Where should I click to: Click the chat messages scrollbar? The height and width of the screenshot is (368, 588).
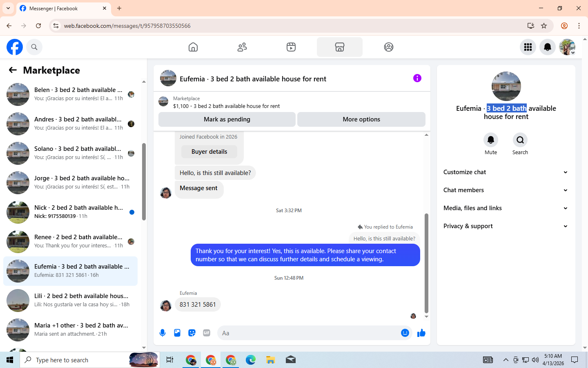[426, 263]
